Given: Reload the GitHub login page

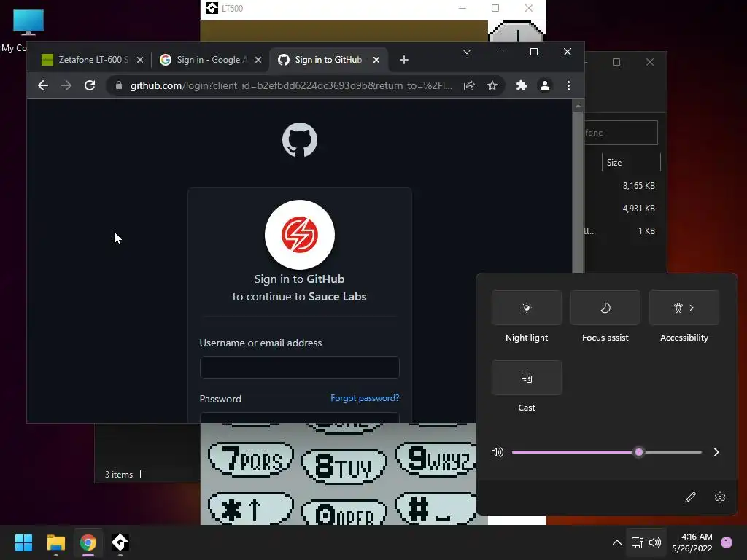Looking at the screenshot, I should click(90, 85).
